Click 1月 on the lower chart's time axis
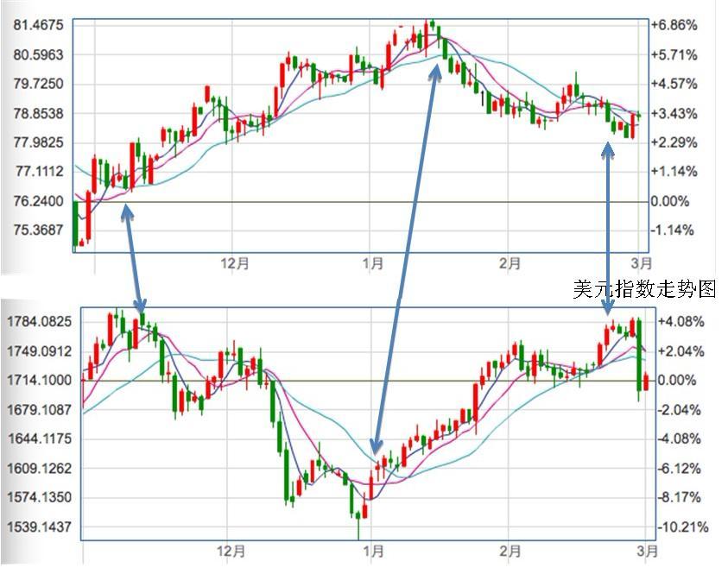The width and height of the screenshot is (728, 574). coord(373,552)
